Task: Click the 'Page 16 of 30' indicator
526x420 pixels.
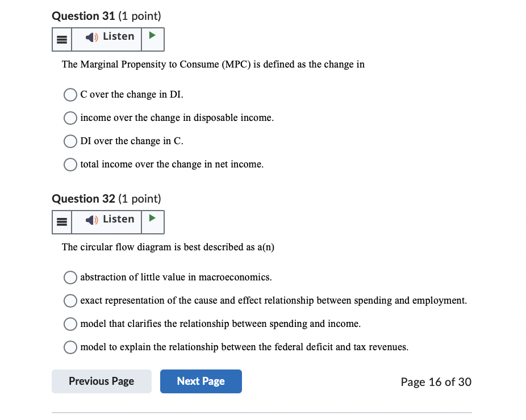Action: click(436, 382)
